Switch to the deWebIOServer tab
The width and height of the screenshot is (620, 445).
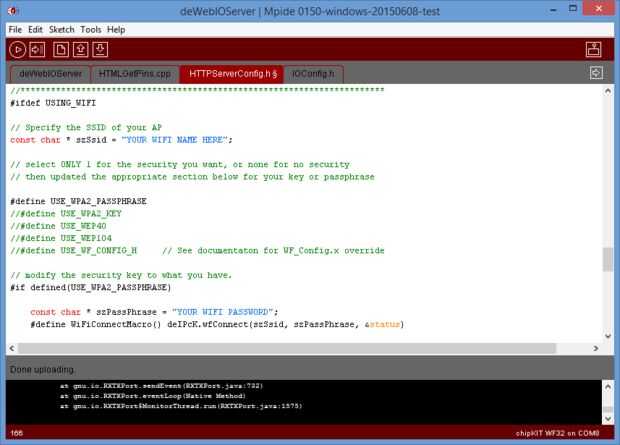point(50,74)
